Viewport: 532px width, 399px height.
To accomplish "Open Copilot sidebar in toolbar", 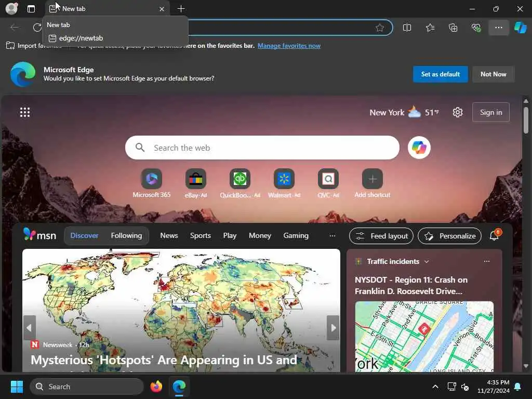I will click(521, 28).
